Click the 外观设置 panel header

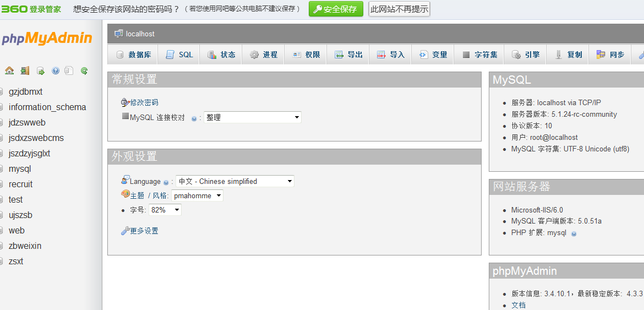point(294,156)
